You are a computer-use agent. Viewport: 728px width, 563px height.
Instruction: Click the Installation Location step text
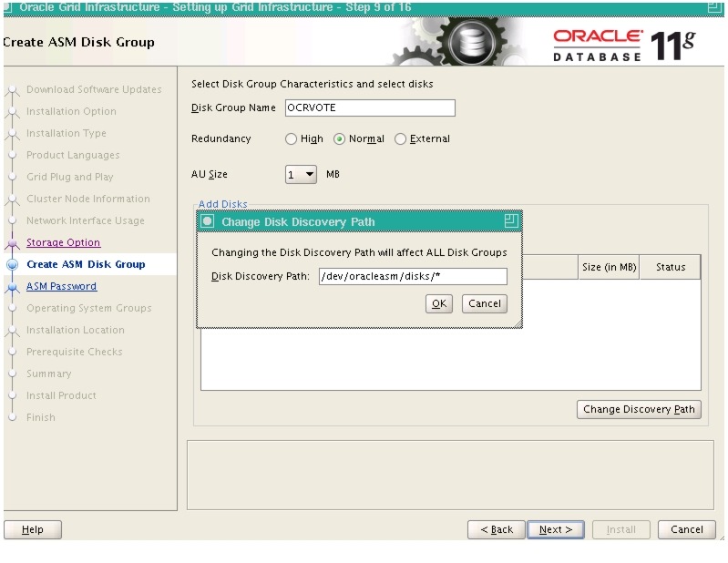(76, 330)
